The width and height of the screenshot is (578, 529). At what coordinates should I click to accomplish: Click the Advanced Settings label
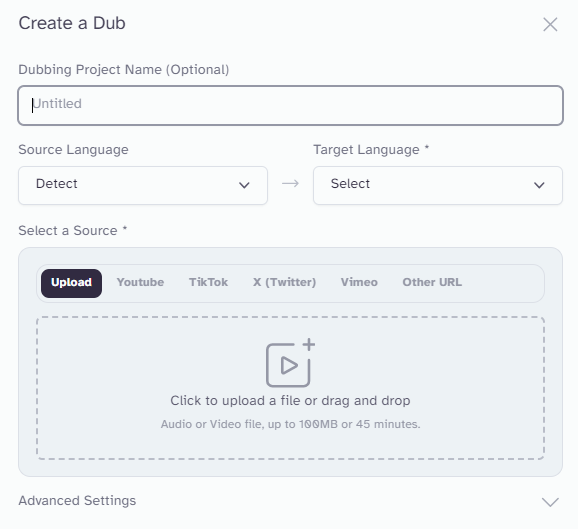[77, 501]
